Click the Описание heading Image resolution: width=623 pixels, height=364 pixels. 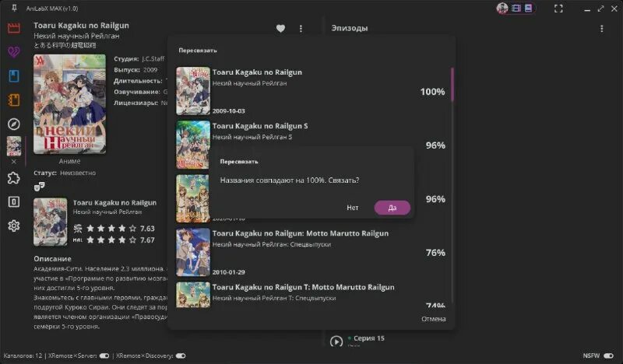[x=52, y=259]
